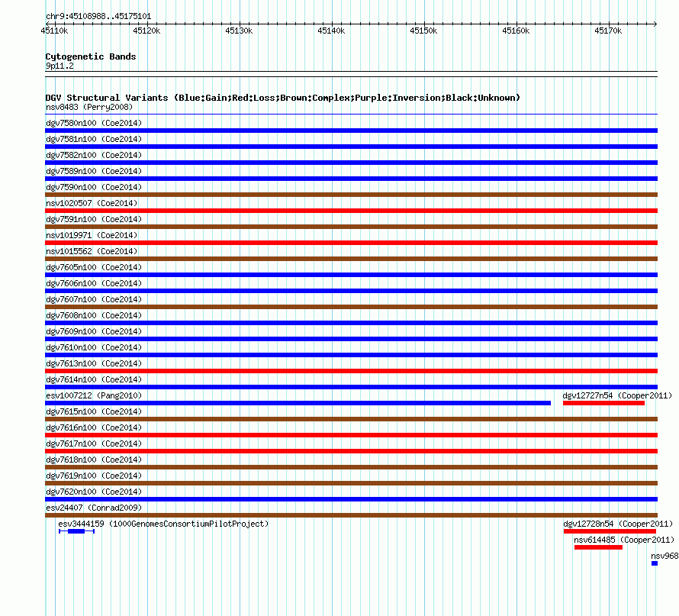Select the dgv7581n100 (Coe2014) label

(94, 139)
